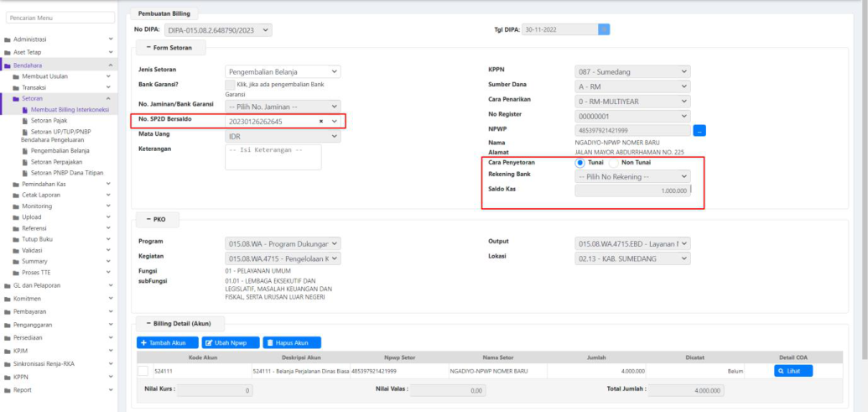Tick the Bank Garansi checkbox

click(230, 85)
